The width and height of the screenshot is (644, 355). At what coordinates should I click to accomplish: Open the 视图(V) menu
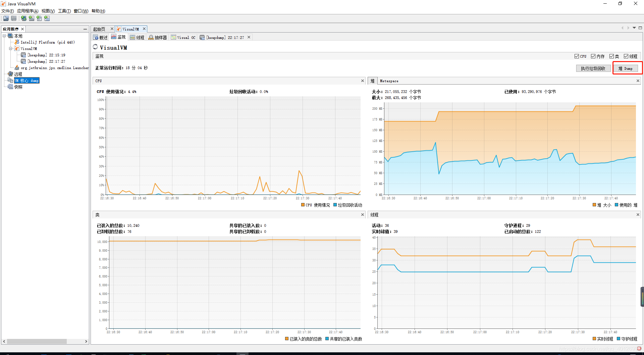point(48,11)
